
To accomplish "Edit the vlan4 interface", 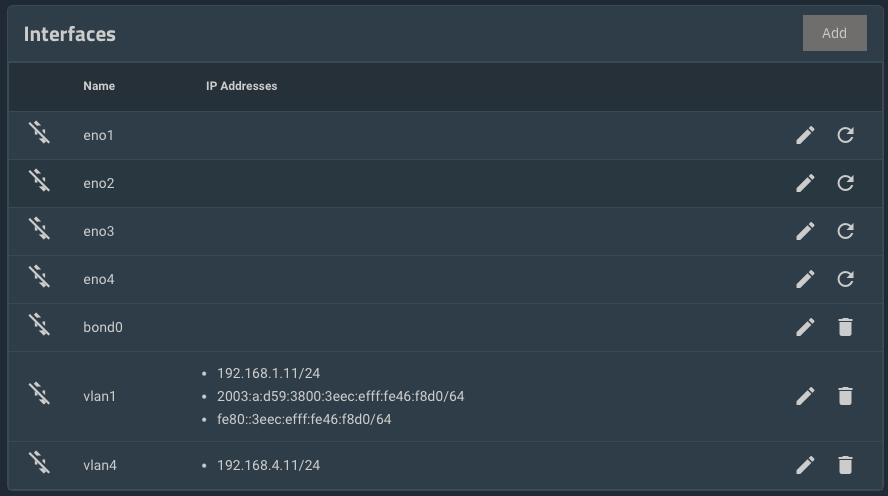I will pyautogui.click(x=805, y=465).
